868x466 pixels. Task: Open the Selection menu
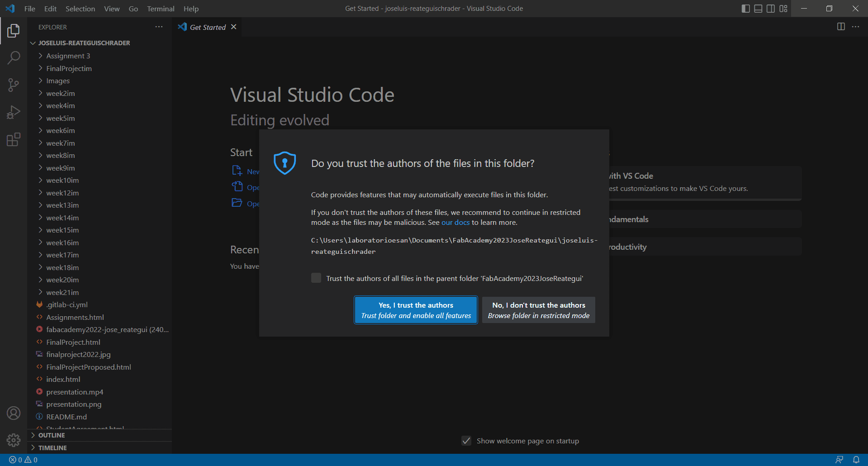pyautogui.click(x=80, y=9)
